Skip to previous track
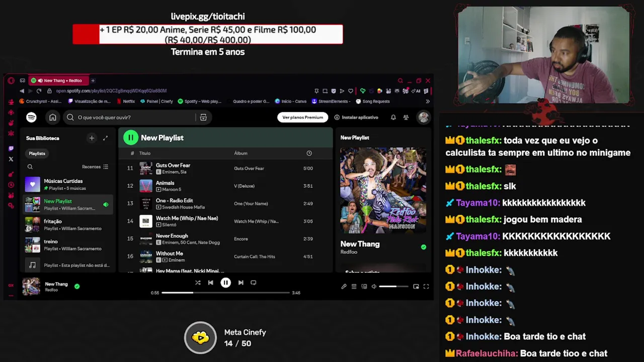This screenshot has height=362, width=644. 211,283
